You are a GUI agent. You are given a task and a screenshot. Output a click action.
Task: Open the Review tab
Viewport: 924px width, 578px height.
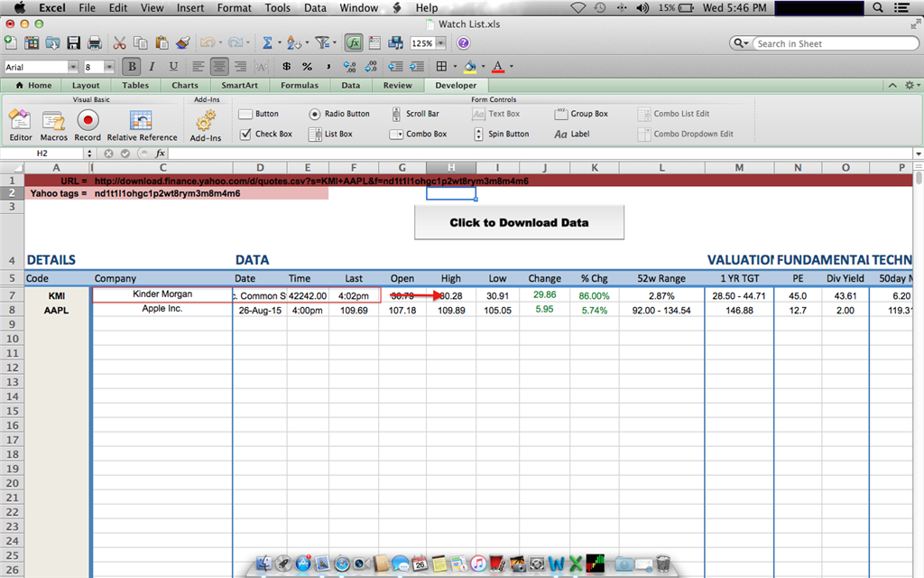click(x=398, y=85)
